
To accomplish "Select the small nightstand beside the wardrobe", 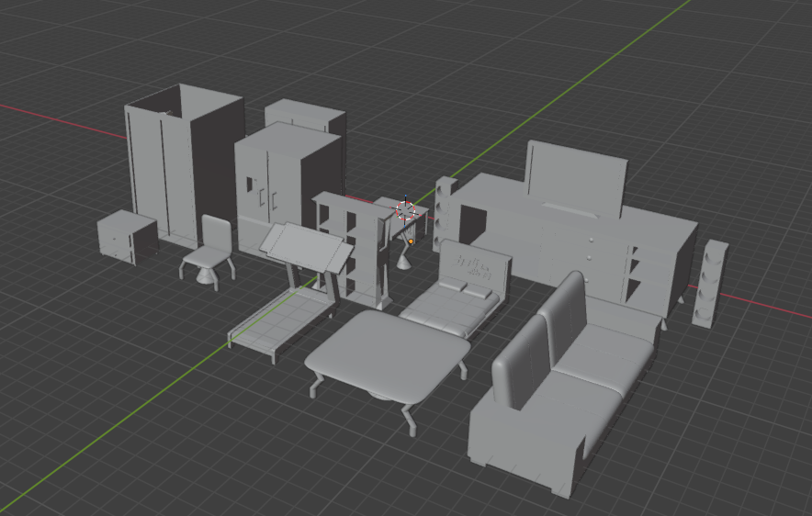I will pos(128,237).
